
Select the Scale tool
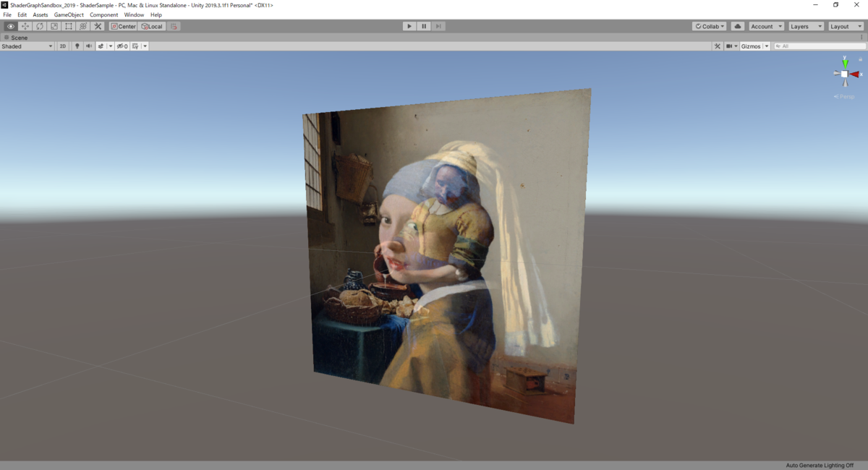coord(54,26)
